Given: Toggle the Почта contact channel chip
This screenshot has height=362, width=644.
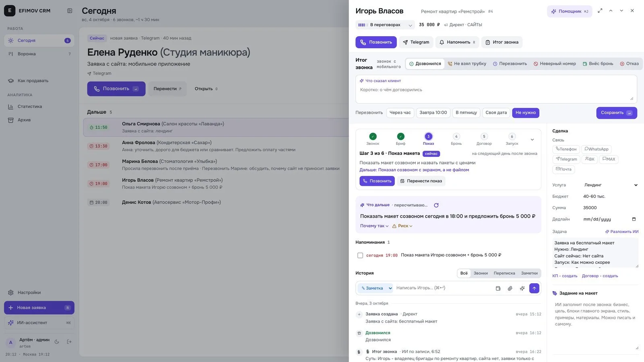Looking at the screenshot, I should [x=563, y=169].
